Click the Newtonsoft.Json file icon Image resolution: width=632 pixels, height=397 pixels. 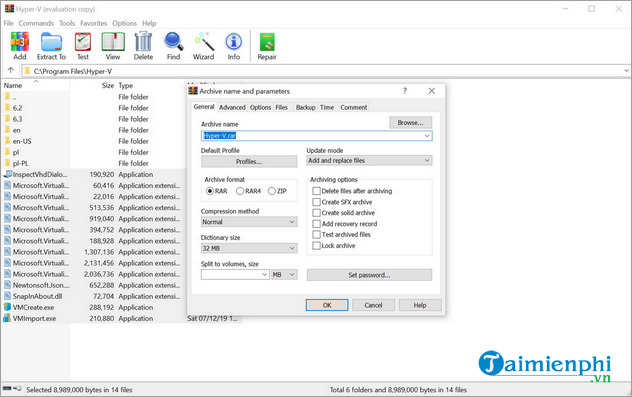point(7,285)
